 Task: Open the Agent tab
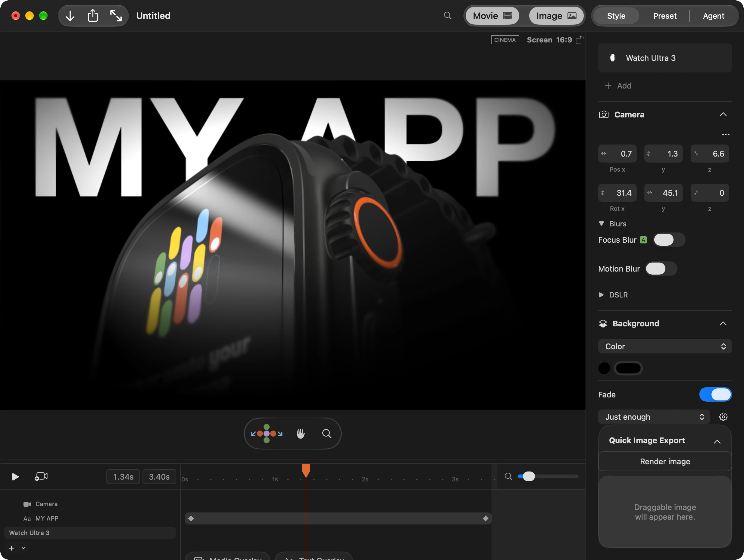tap(713, 16)
